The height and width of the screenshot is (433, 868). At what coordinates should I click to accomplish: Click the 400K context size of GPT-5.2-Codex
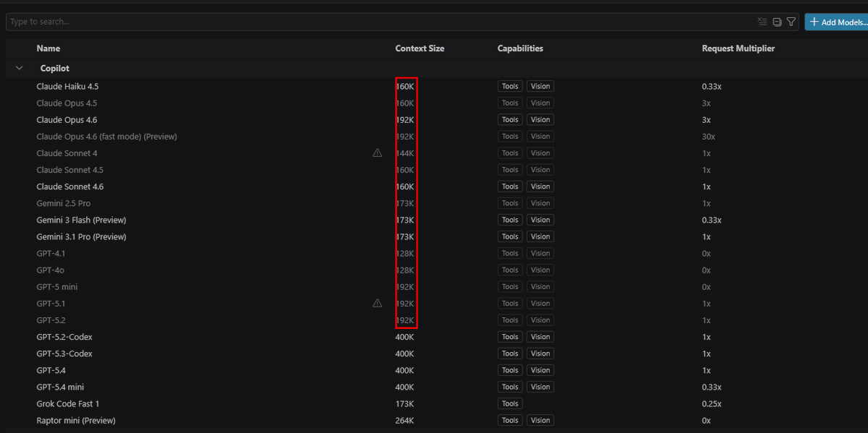coord(405,337)
